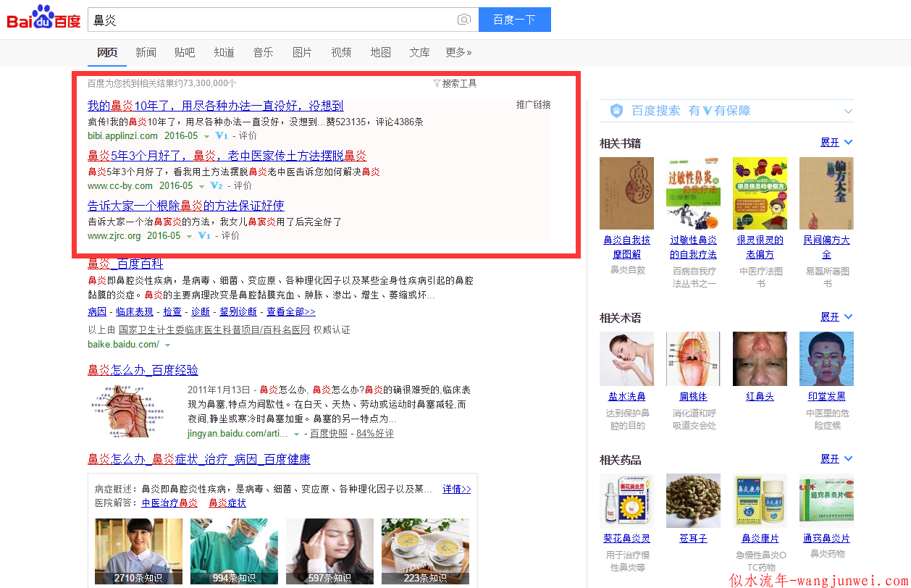Open the 视频 tab
This screenshot has height=588, width=911.
click(341, 52)
